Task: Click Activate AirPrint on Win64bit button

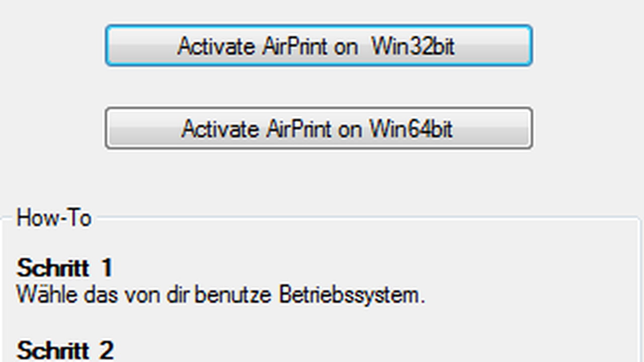Action: tap(318, 128)
